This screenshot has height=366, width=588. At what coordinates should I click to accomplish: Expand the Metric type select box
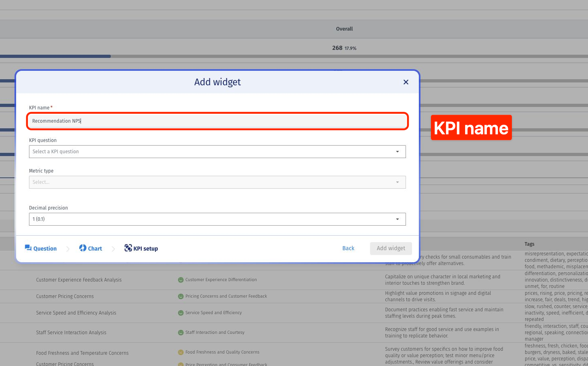217,182
